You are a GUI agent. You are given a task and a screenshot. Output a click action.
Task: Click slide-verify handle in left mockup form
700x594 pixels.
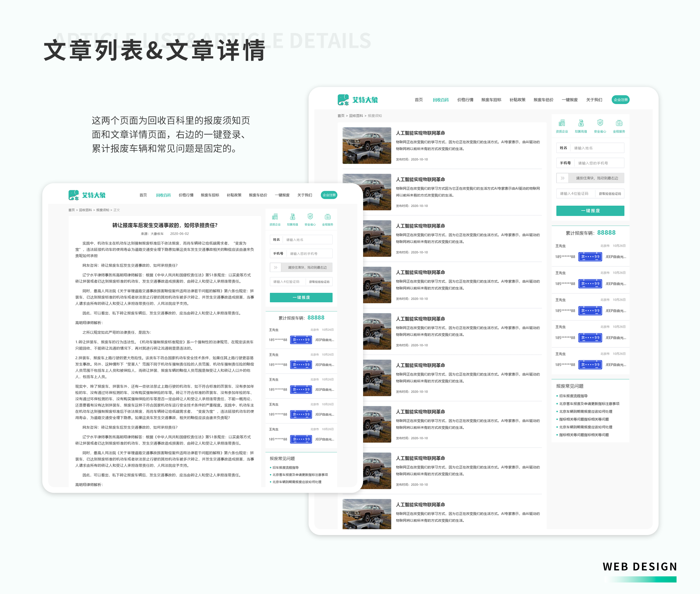[x=276, y=268]
